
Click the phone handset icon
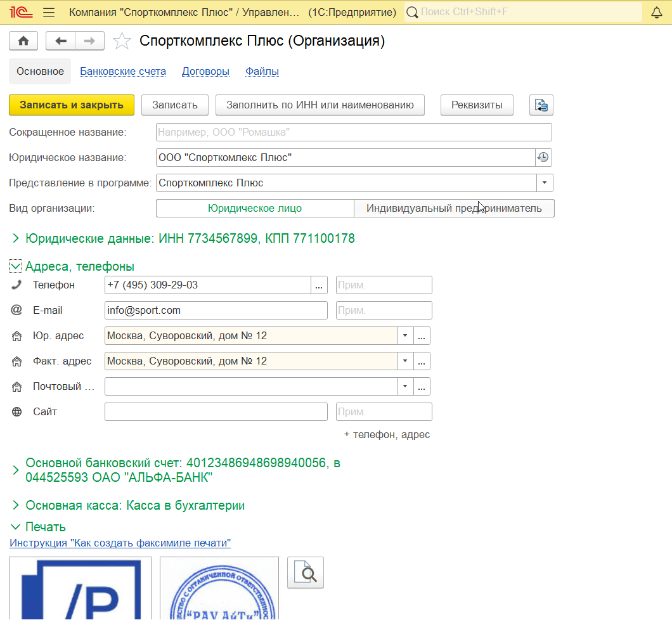16,285
